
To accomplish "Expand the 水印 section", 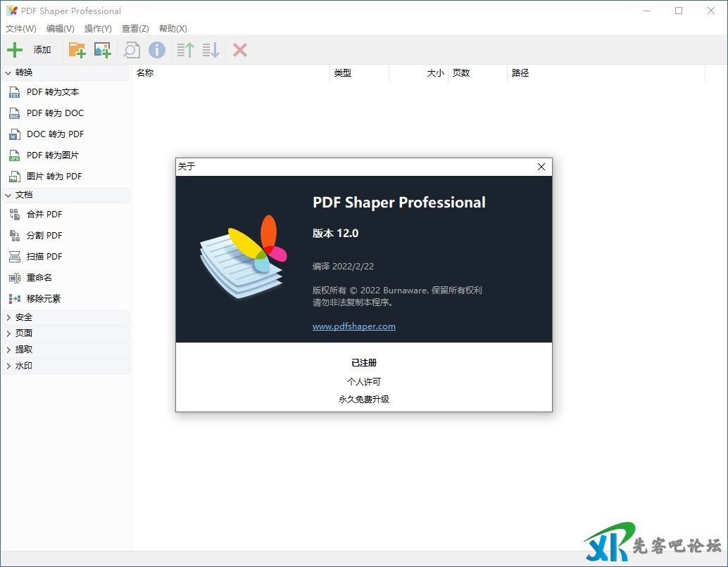I will pos(8,366).
